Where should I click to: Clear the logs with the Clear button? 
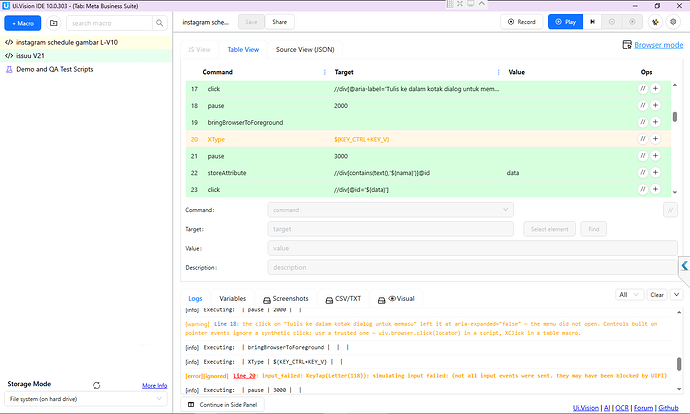click(657, 295)
